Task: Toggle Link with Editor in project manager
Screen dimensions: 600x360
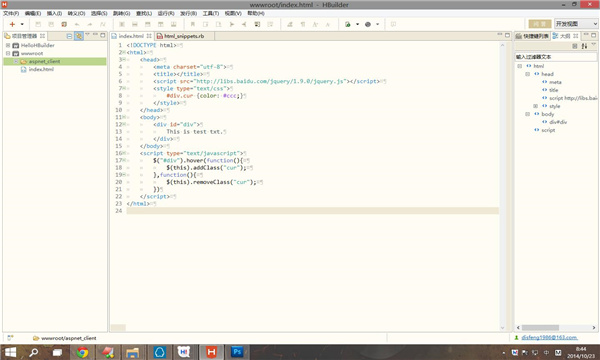Action: point(79,36)
